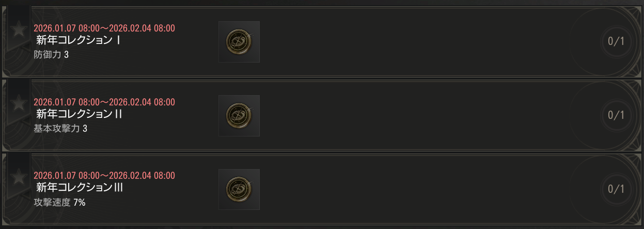Select the 新年コレクション II title
The image size is (644, 229).
(x=79, y=114)
